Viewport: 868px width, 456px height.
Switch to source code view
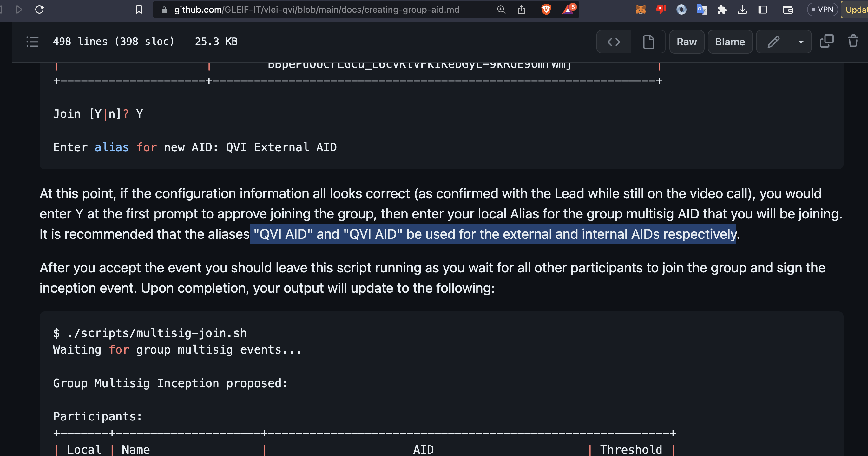[x=614, y=42]
